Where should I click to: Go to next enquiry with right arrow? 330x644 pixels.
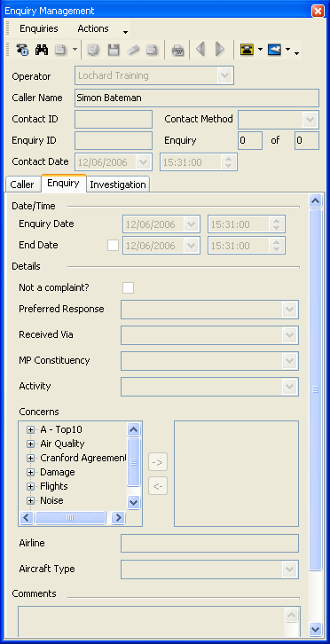point(220,50)
